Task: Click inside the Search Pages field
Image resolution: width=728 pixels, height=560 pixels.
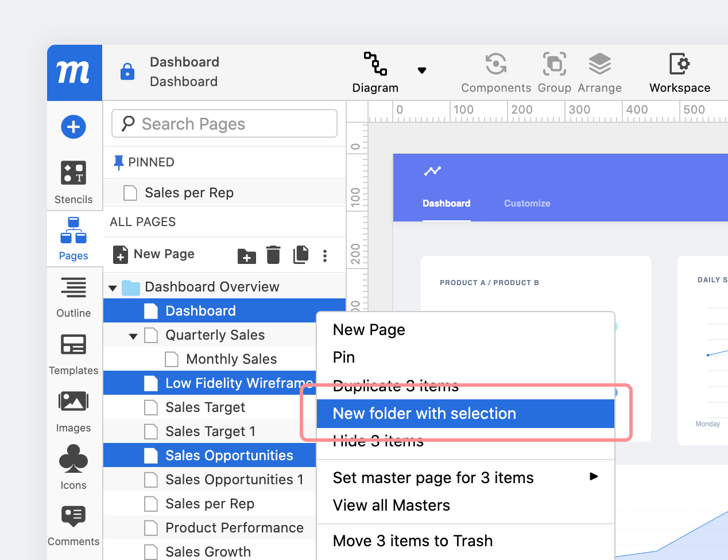Action: pos(224,123)
